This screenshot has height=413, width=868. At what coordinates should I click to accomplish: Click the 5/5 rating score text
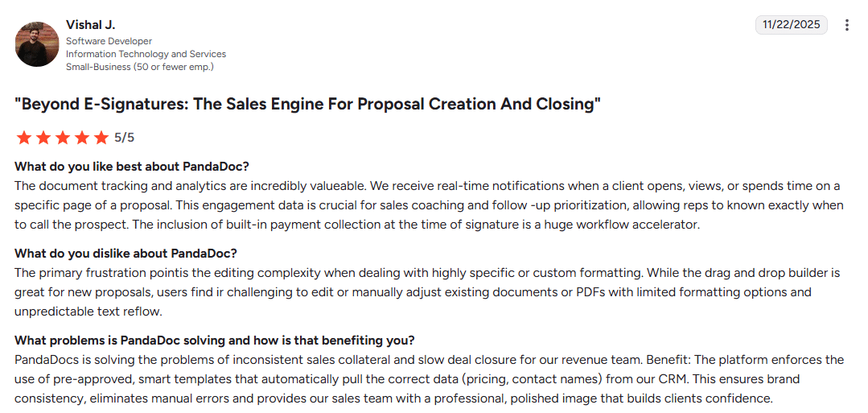124,138
